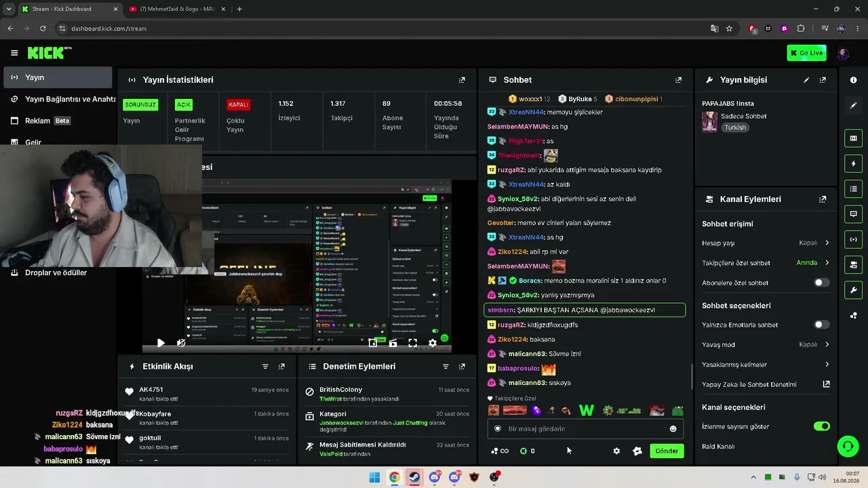The image size is (868, 488).
Task: Expand Hesap yaşı setting
Action: (827, 243)
